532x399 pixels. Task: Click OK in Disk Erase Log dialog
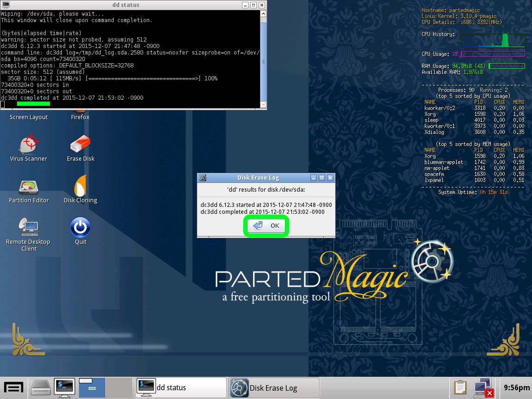(x=266, y=226)
